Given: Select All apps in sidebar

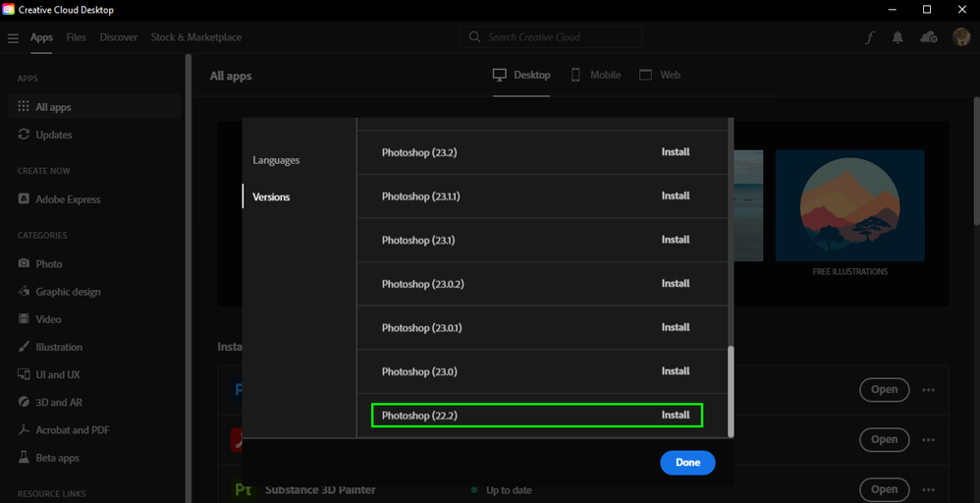Looking at the screenshot, I should pos(53,107).
